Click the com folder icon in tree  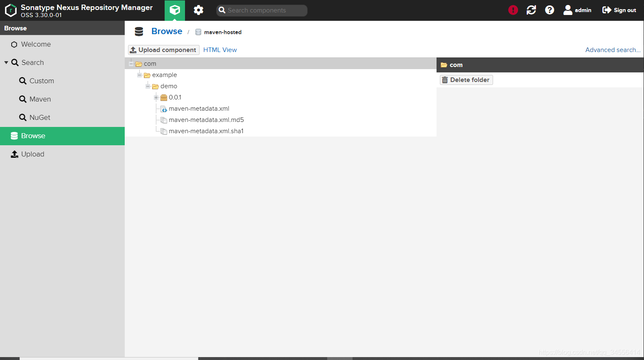139,64
